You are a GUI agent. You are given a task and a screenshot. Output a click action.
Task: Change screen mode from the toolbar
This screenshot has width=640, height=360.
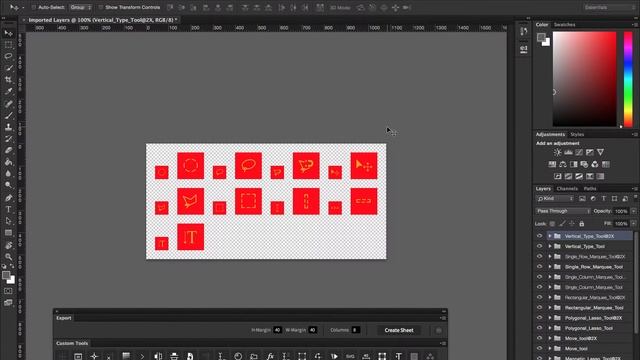[8, 302]
